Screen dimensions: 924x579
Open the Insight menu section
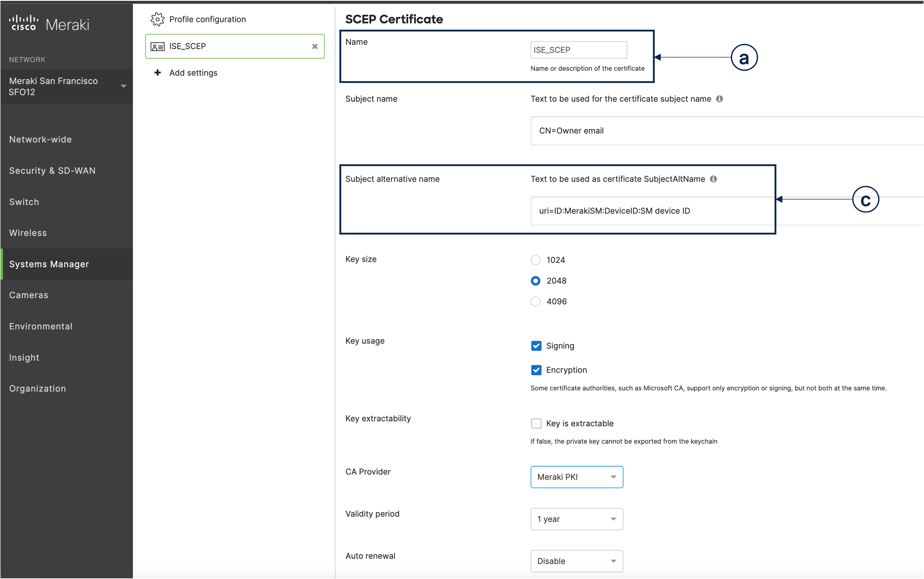pos(24,357)
